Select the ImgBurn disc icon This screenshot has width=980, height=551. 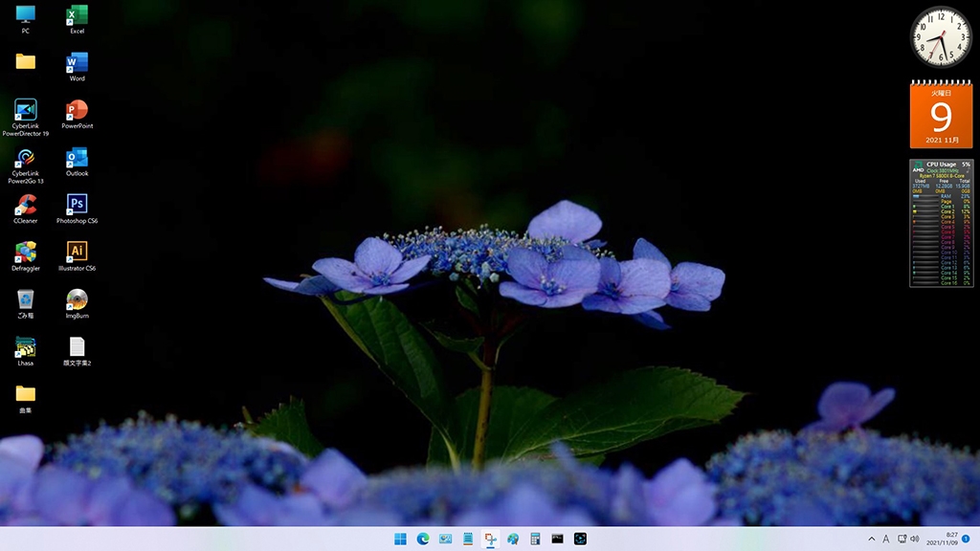(x=77, y=304)
